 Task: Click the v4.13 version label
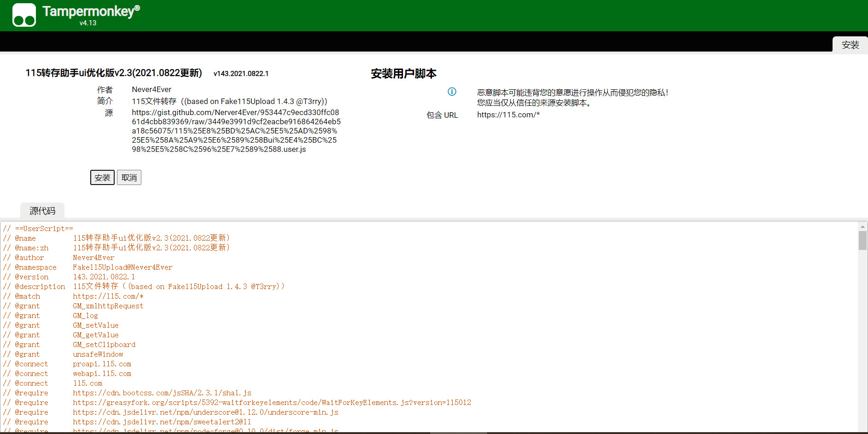point(88,23)
